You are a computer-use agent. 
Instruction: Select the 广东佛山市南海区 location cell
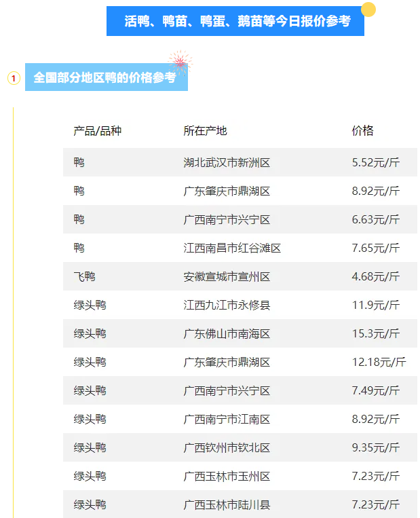coord(227,334)
